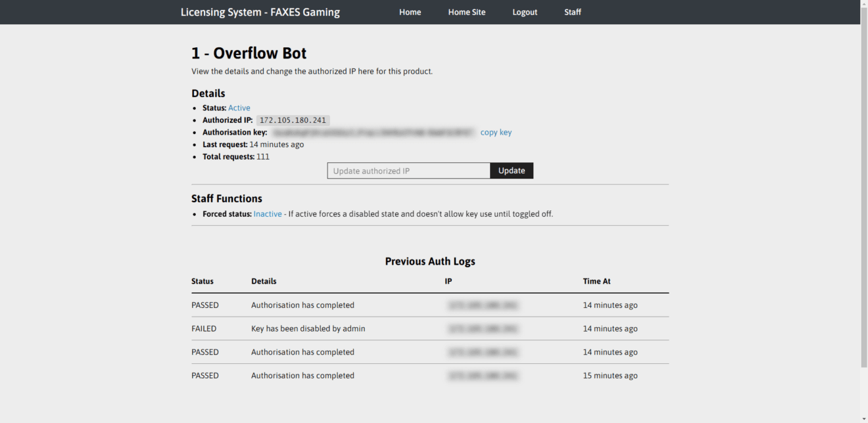The image size is (868, 423).
Task: Open the Home menu item
Action: point(410,12)
